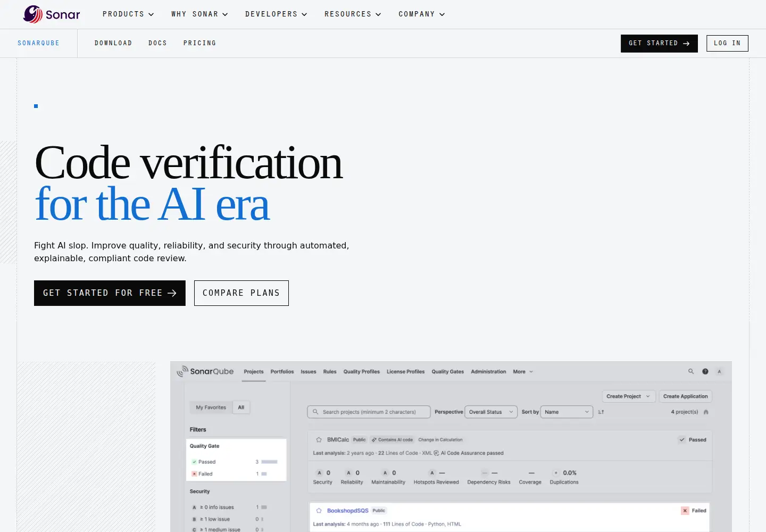Select the Projects tab in SonarQube preview
This screenshot has width=766, height=532.
(x=254, y=372)
